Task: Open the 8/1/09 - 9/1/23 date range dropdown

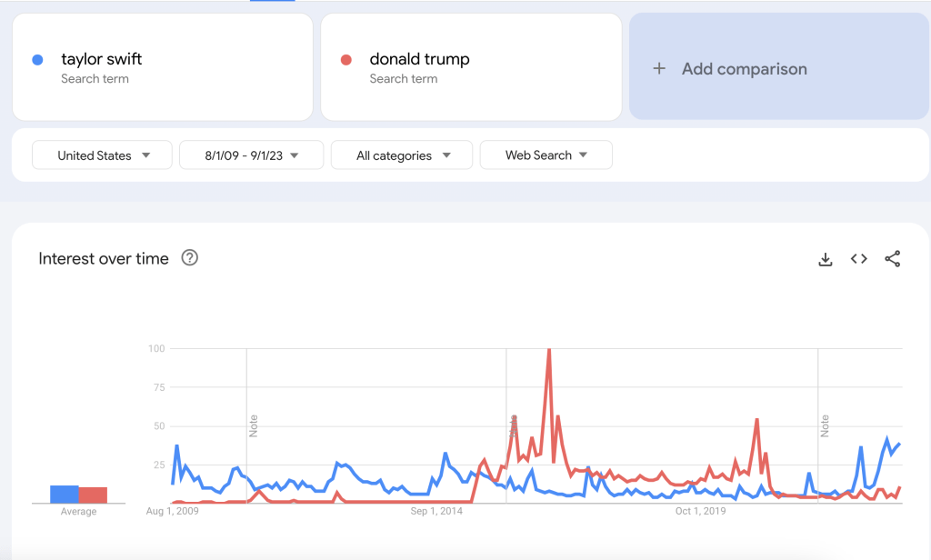Action: 251,155
